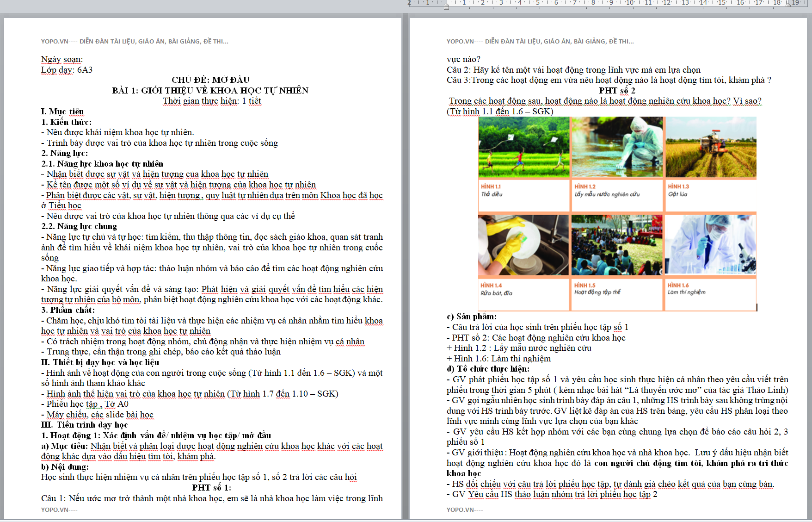This screenshot has width=812, height=522.
Task: Click the heading 'd) Tổ chức thực hiện:'
Action: tap(488, 369)
